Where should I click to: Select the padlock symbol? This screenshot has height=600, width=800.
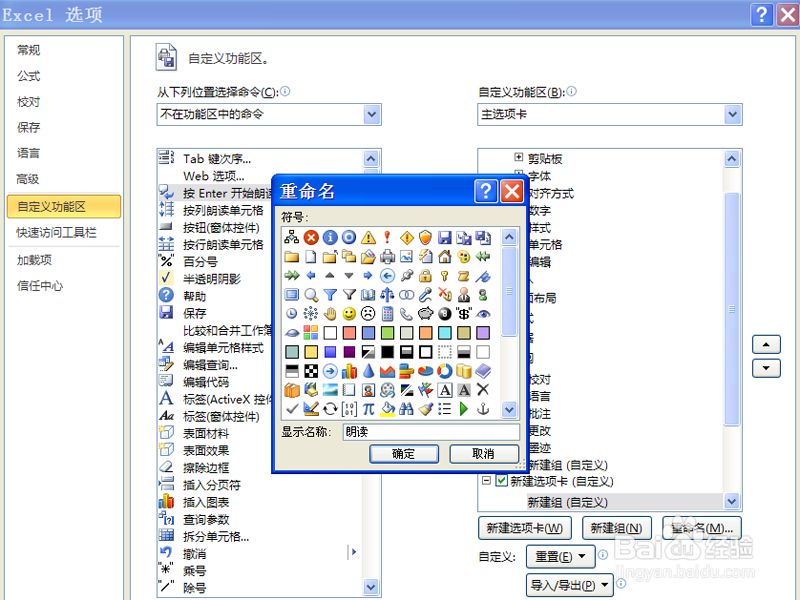click(x=426, y=276)
